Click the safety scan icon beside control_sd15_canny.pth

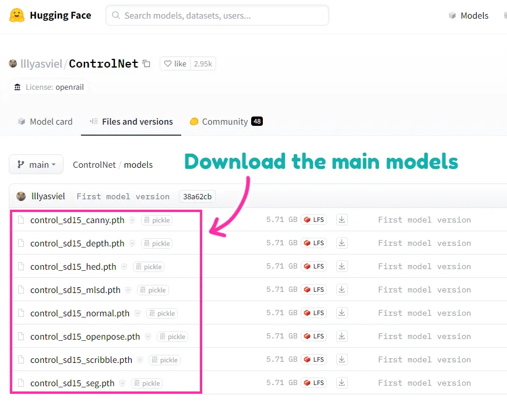(132, 220)
